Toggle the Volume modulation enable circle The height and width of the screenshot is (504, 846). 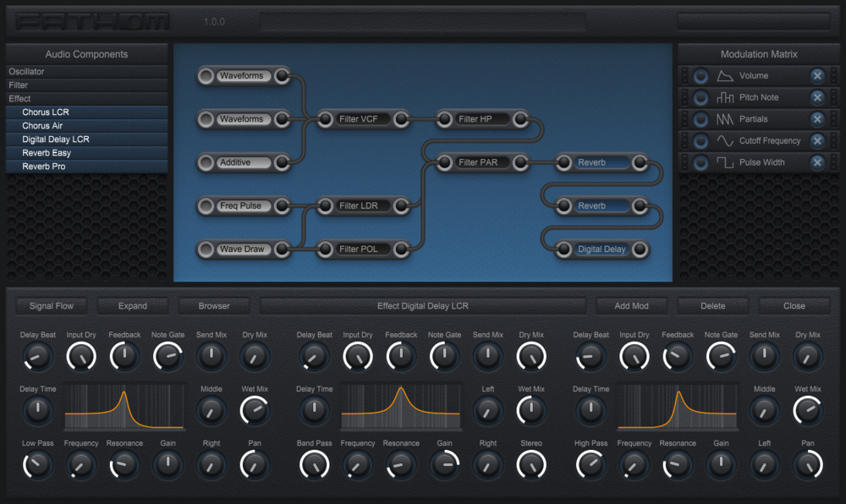coord(700,76)
